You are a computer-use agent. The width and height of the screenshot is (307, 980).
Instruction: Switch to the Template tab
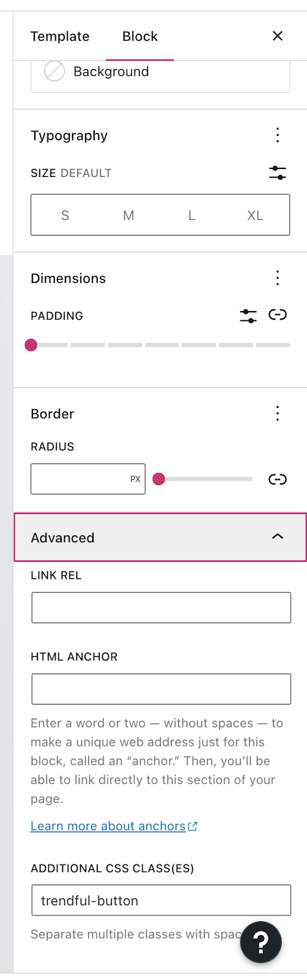60,36
